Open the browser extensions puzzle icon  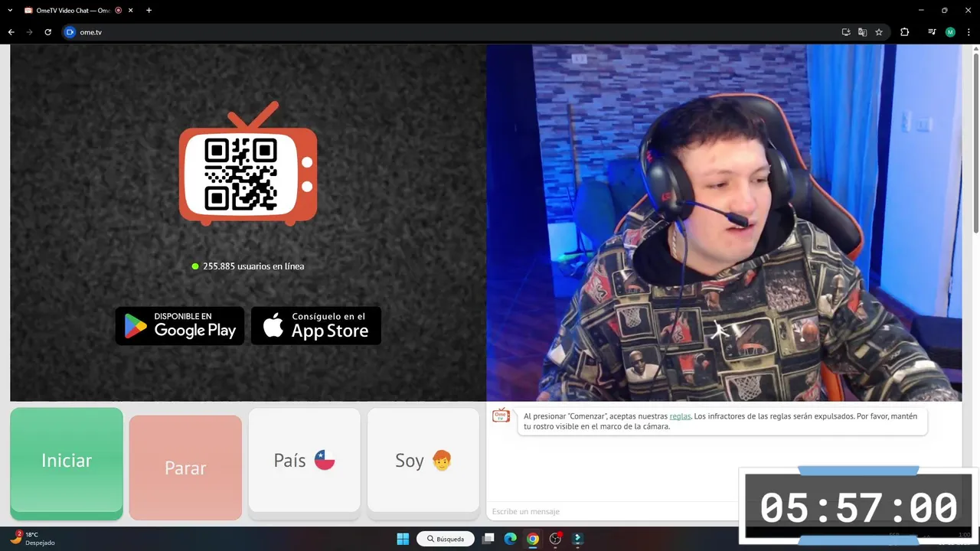click(904, 32)
